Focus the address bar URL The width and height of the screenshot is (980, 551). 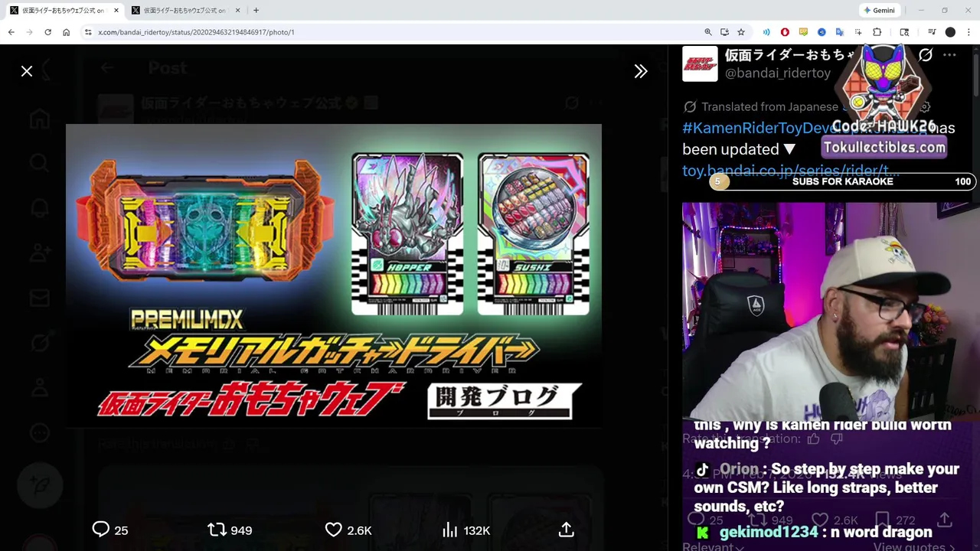coord(196,32)
